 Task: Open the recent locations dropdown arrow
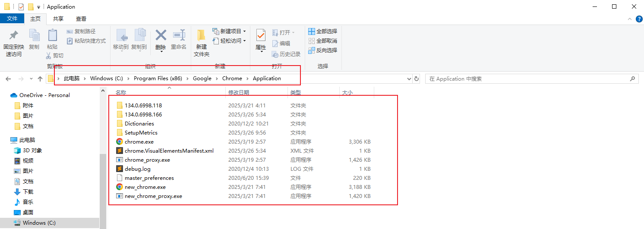(x=31, y=79)
